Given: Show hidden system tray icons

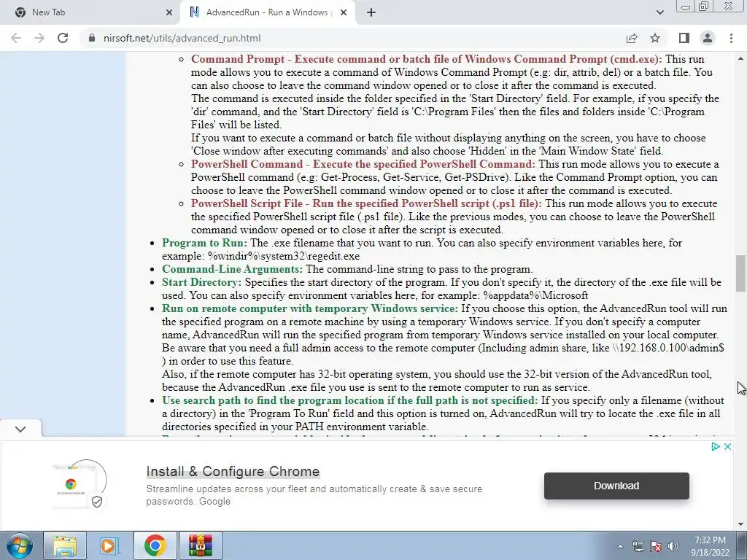Looking at the screenshot, I should tap(620, 547).
